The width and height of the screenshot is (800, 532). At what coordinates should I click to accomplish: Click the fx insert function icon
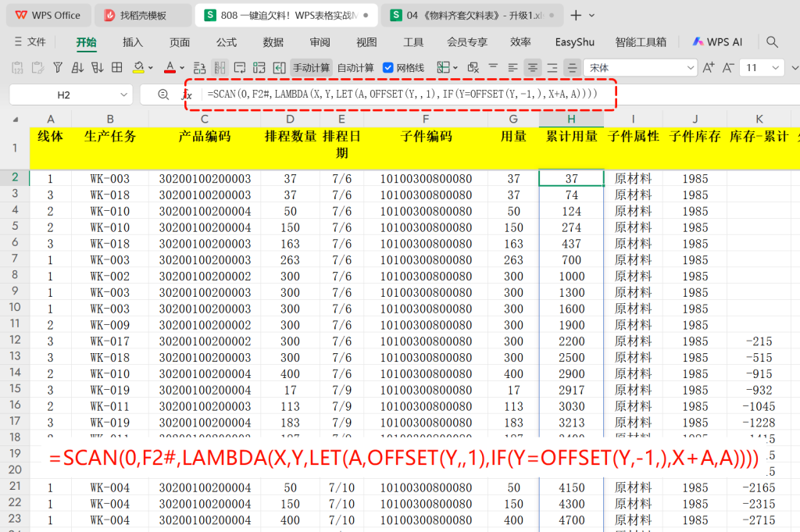coord(187,95)
